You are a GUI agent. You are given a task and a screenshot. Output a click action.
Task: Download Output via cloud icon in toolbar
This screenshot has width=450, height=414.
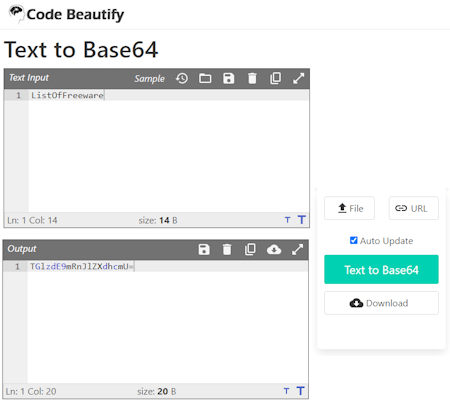(x=274, y=249)
